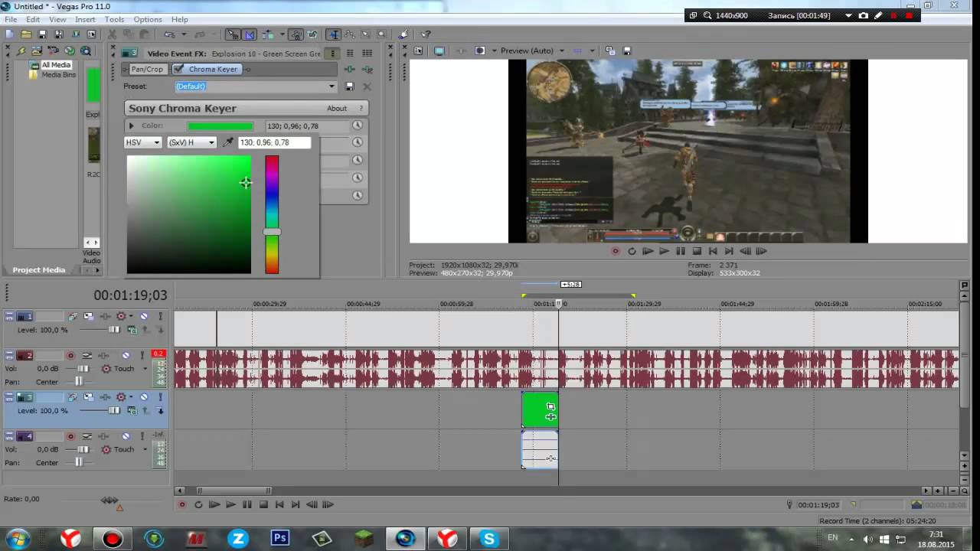Uncheck the Chroma Keyer plug-in checkbox
The image size is (980, 551).
(x=179, y=69)
